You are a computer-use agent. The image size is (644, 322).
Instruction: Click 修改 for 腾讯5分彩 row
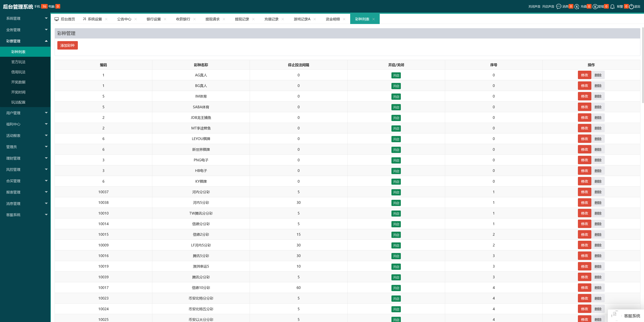pyautogui.click(x=584, y=256)
